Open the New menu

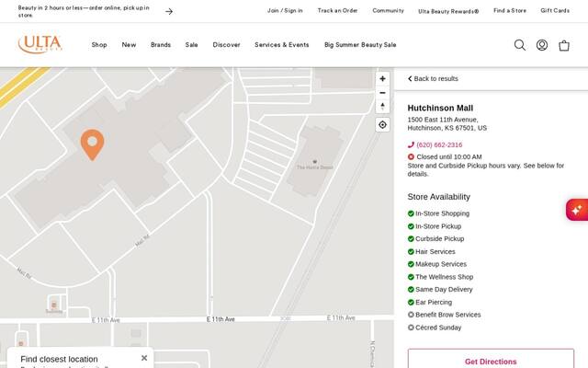[129, 45]
